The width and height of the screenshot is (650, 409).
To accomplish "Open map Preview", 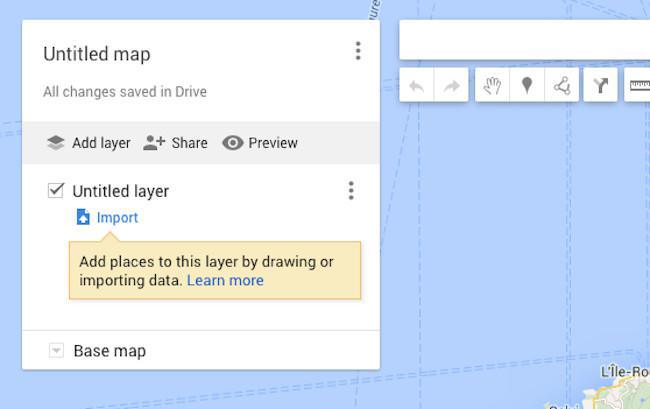I will [260, 143].
